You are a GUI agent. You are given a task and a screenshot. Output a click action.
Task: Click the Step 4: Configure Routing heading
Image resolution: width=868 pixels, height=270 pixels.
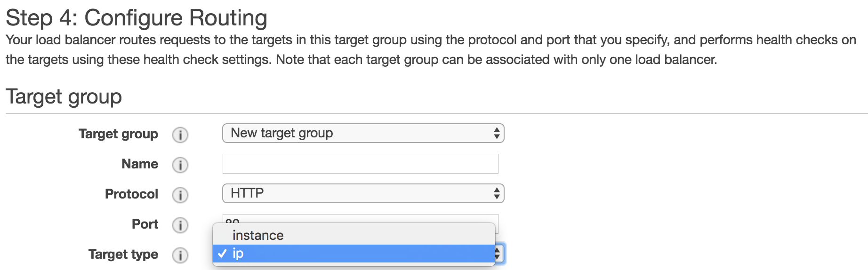click(137, 18)
